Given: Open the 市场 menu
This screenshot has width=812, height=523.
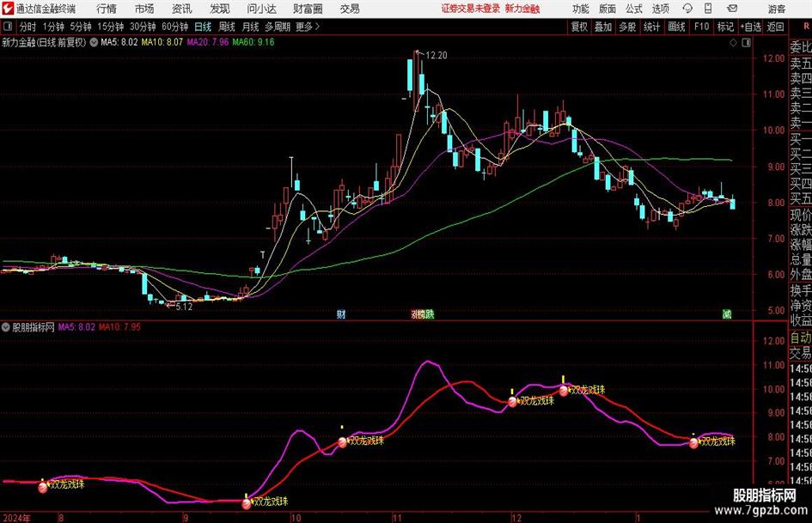Looking at the screenshot, I should (144, 9).
